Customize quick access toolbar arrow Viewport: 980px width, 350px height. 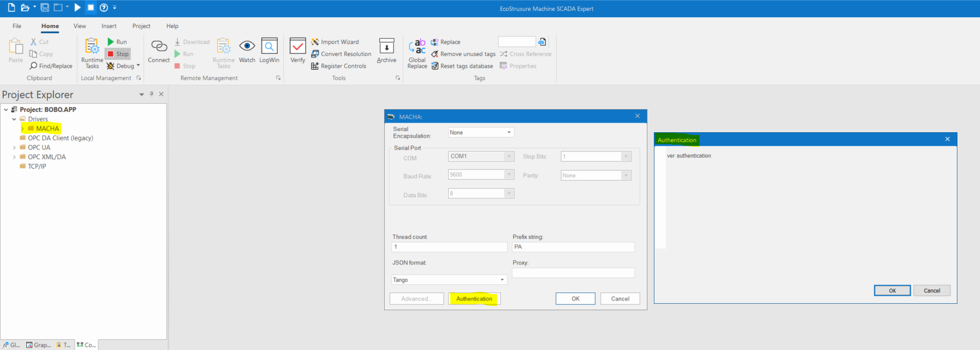tap(114, 8)
